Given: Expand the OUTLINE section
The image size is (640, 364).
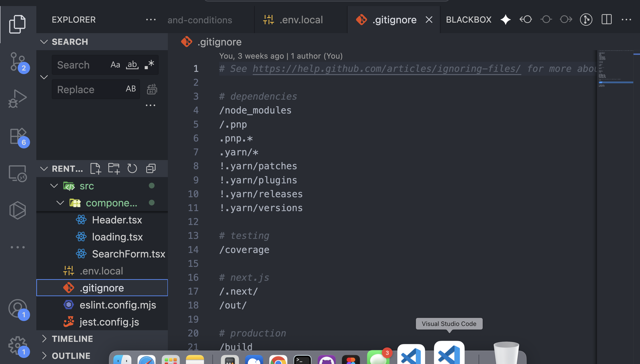Looking at the screenshot, I should (x=71, y=356).
